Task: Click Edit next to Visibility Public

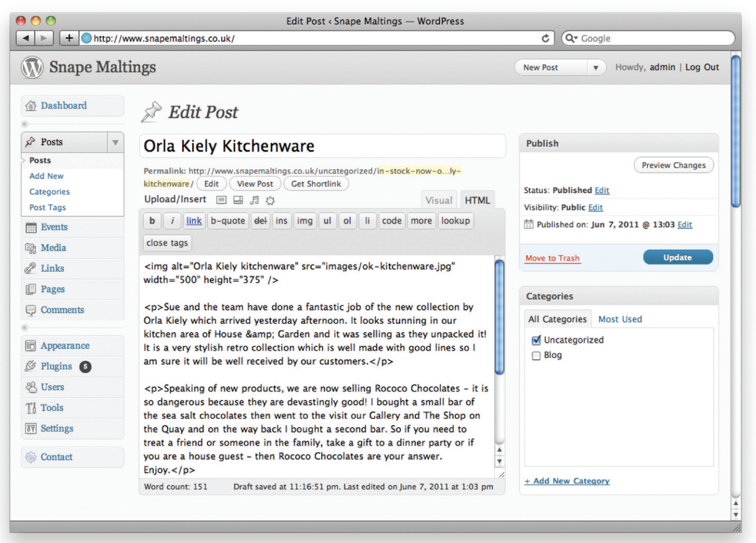Action: (x=595, y=208)
